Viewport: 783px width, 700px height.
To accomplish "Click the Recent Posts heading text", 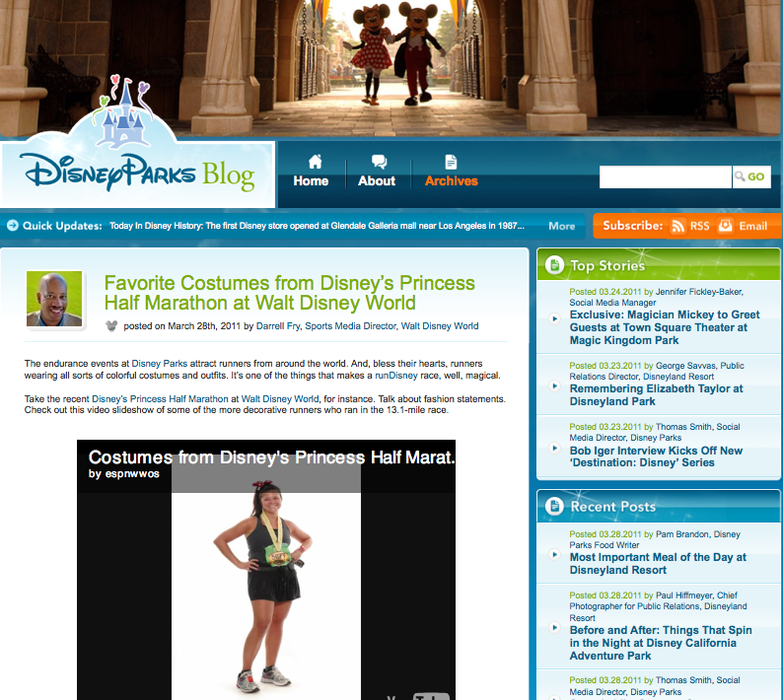I will (x=612, y=507).
